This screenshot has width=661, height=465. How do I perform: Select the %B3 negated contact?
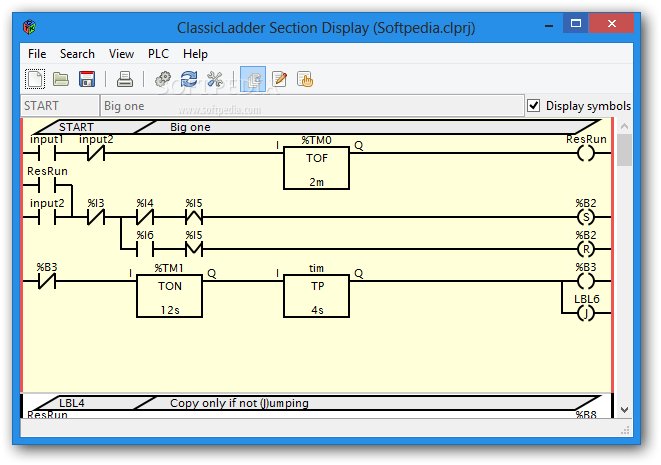coord(47,281)
